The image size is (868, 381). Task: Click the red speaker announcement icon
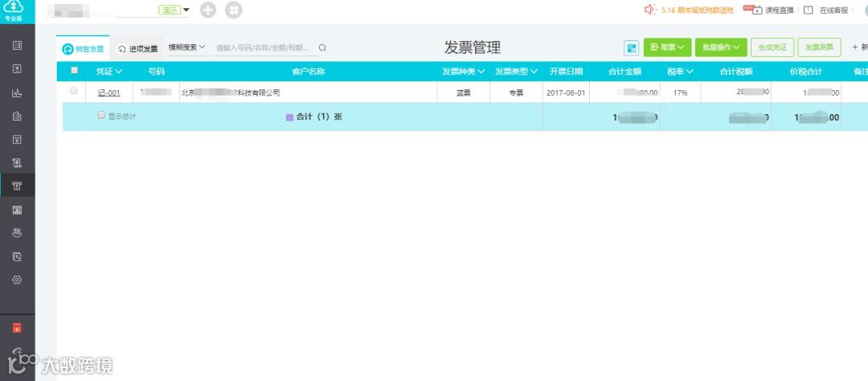coord(650,10)
